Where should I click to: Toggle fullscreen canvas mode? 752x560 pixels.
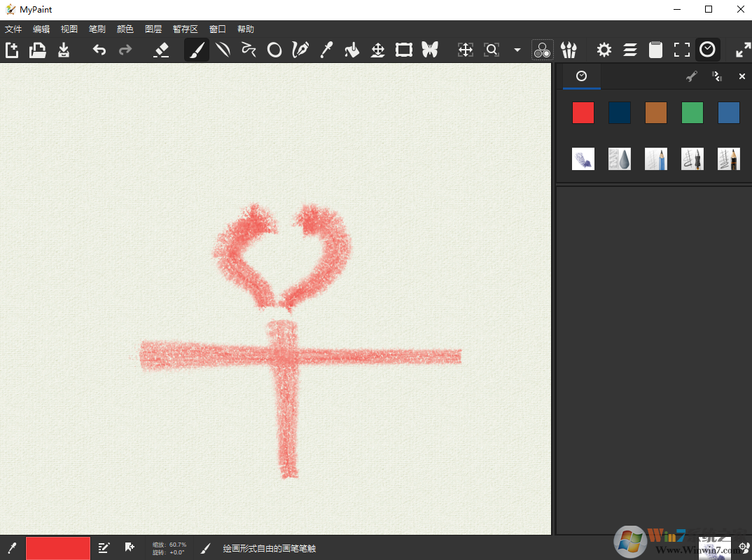coord(681,49)
